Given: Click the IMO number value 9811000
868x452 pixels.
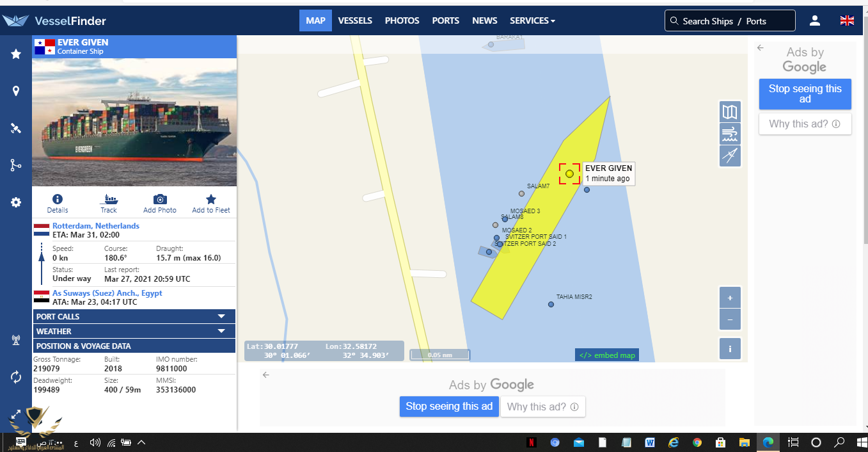Looking at the screenshot, I should 171,369.
